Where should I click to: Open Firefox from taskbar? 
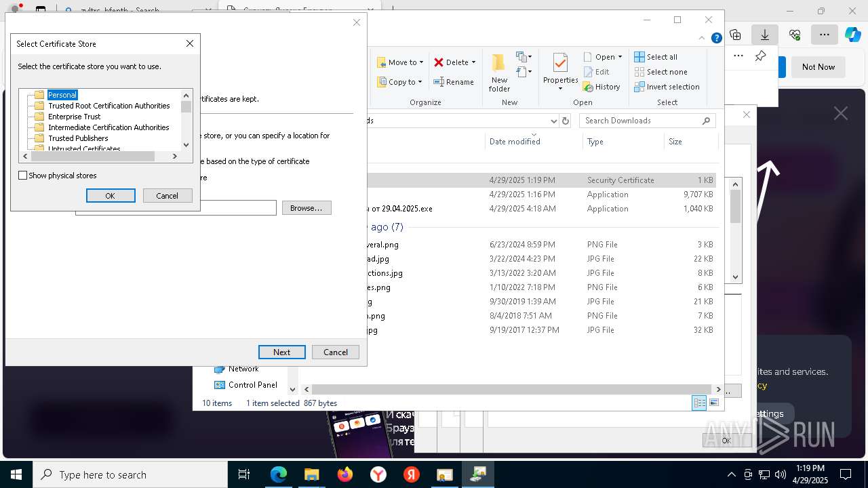pos(344,474)
